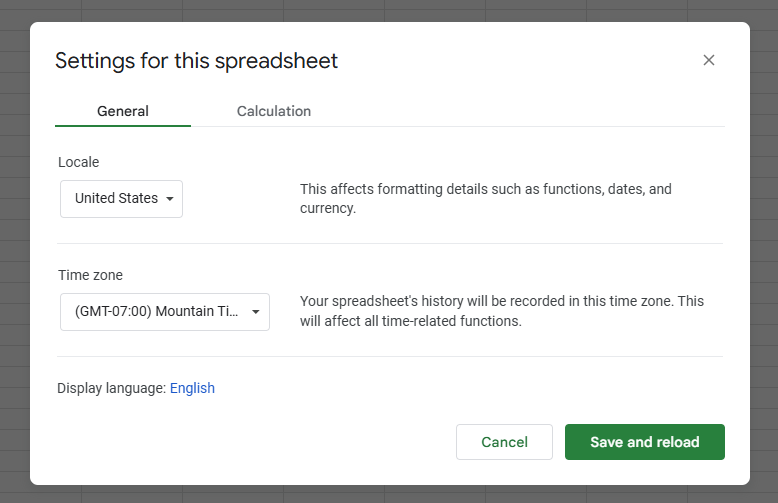Open the United States locale dropdown
778x503 pixels.
click(122, 198)
